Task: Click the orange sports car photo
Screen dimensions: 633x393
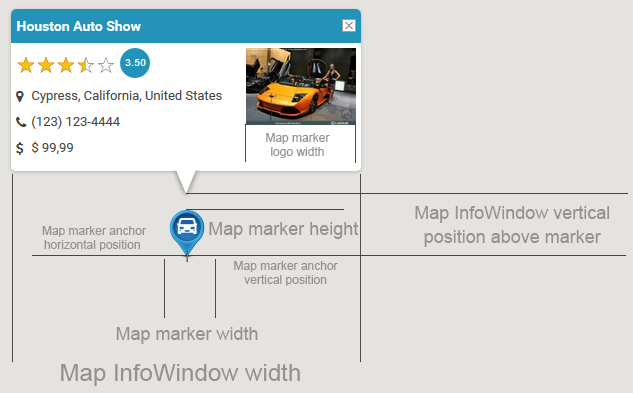Action: click(x=301, y=86)
